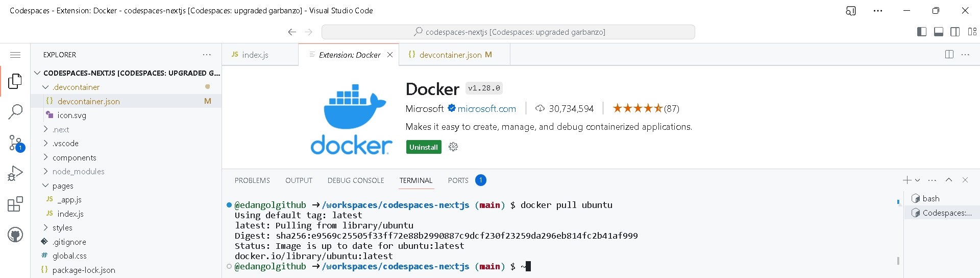980x278 pixels.
Task: Maximize the panel with the up chevron
Action: click(949, 180)
